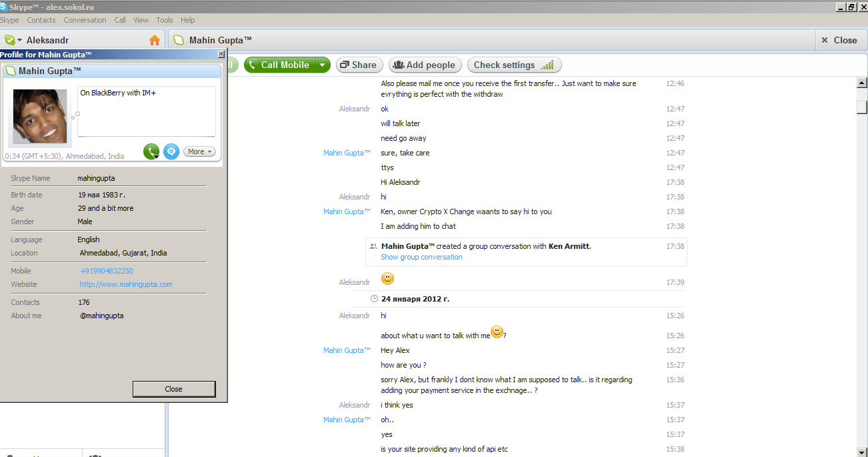Click the smiley after 'talk with me'
868x457 pixels.
coord(497,331)
